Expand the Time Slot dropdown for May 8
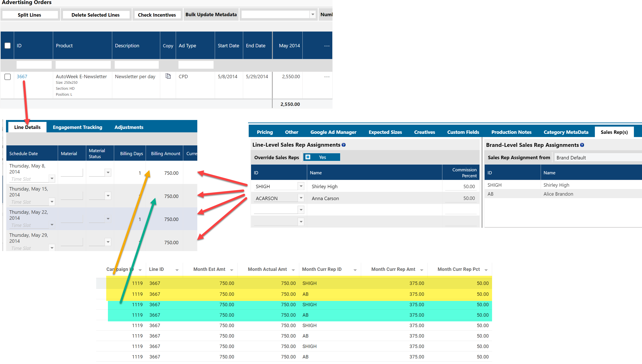642x364 pixels. point(52,179)
